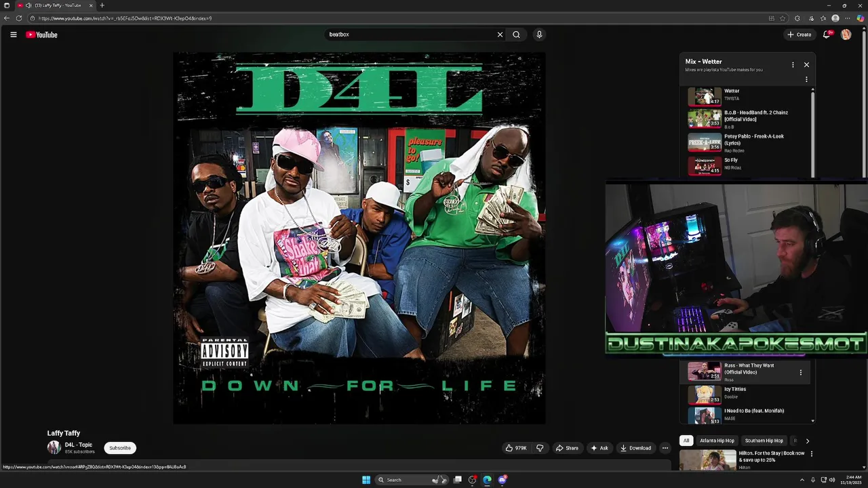Reload the page in the browser

[x=19, y=18]
